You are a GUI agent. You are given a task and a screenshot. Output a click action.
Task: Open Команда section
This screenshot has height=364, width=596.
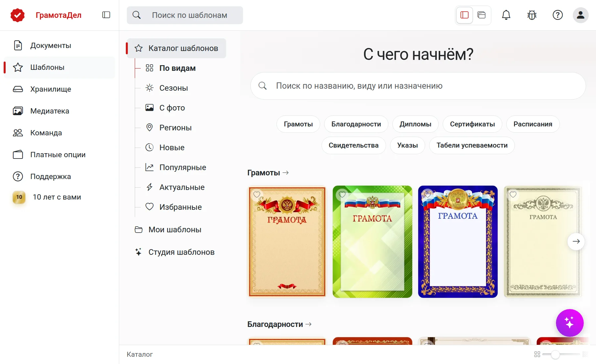[x=60, y=133]
